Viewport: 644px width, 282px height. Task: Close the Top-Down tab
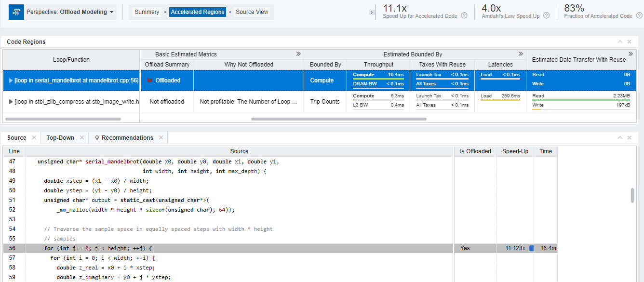click(x=81, y=138)
